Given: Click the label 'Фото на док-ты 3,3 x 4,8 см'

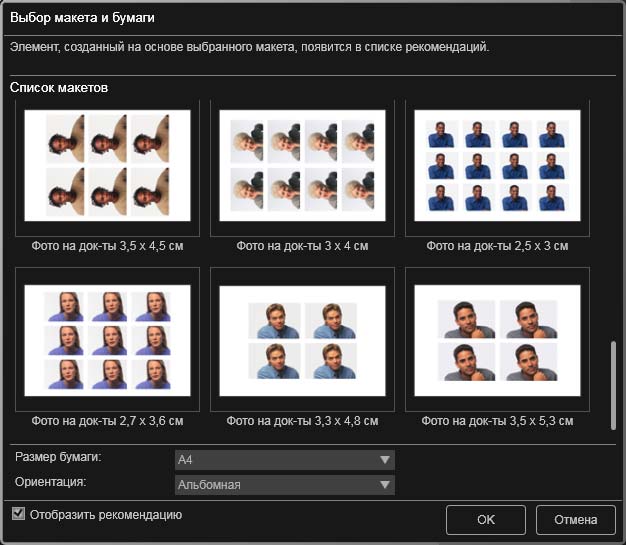Looking at the screenshot, I should [302, 421].
